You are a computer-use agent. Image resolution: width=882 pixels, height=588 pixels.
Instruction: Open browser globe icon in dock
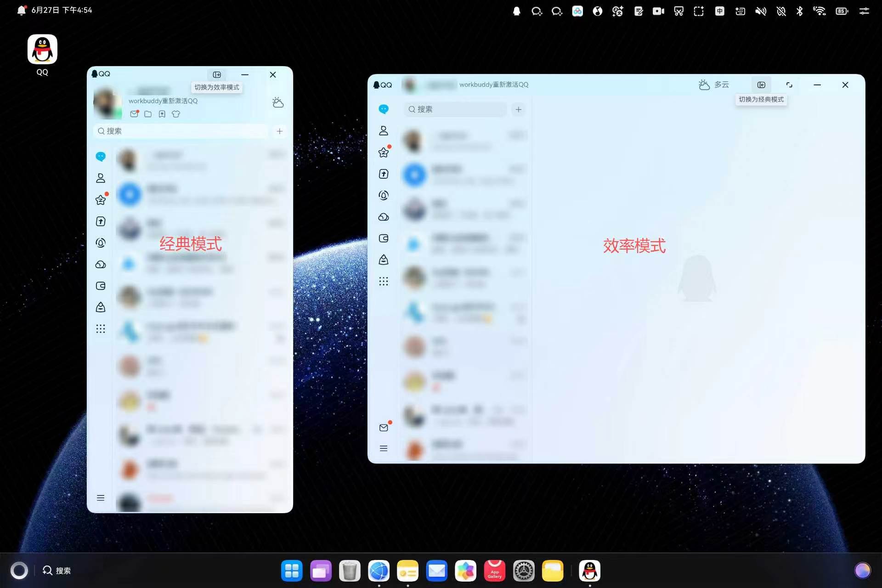pos(379,571)
